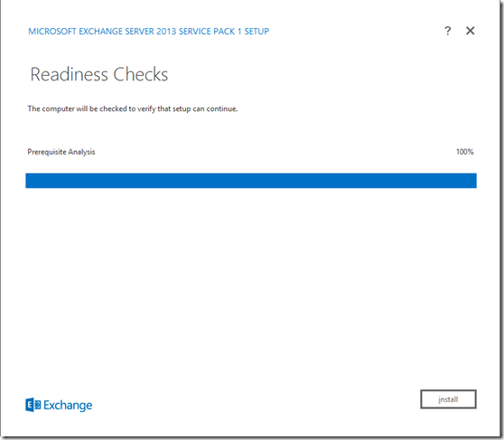Screen dimensions: 504x440
Task: Click the Prerequisite Analysis progress bar
Action: (251, 181)
